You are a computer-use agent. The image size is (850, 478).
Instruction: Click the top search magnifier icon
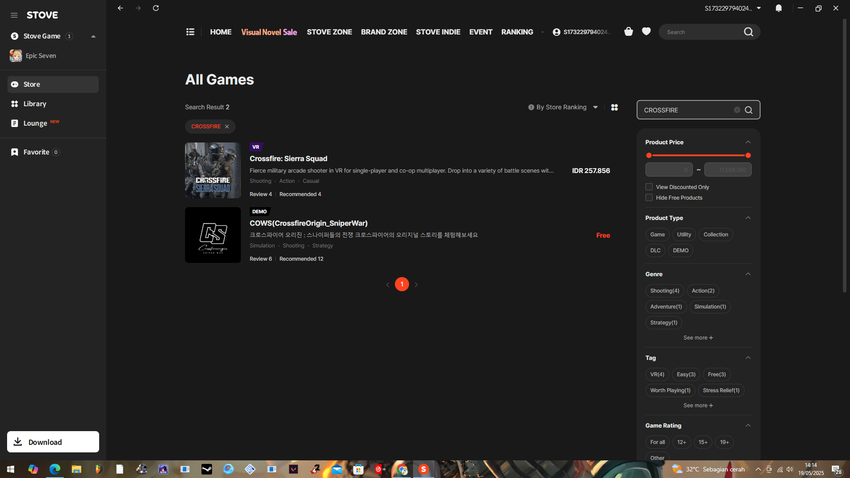coord(748,32)
